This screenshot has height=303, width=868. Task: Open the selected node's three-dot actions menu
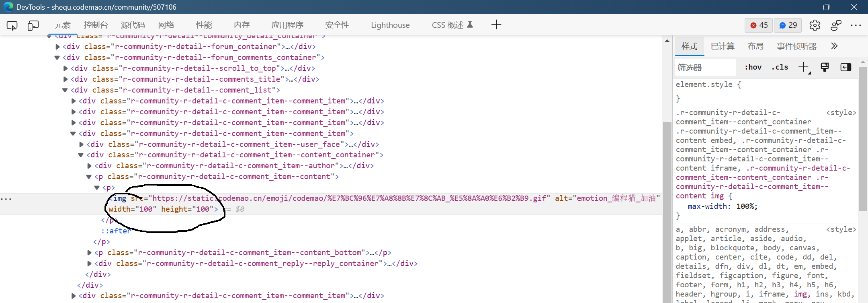[6, 199]
